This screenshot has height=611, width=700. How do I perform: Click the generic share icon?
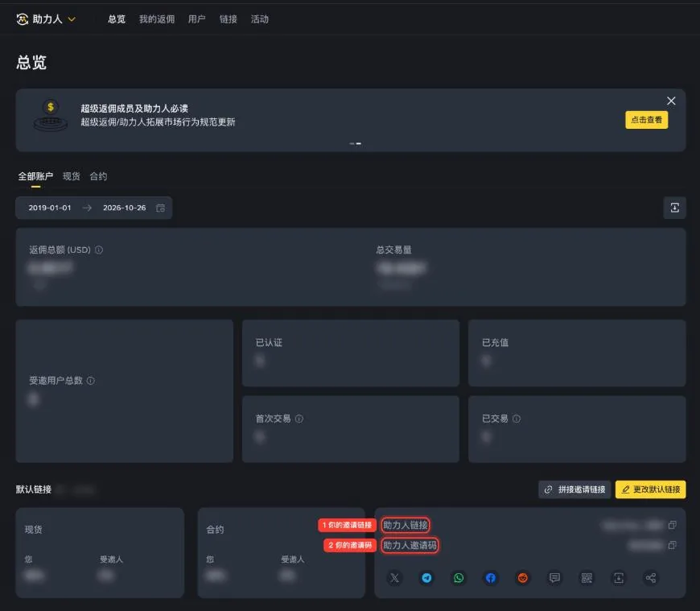tap(651, 578)
